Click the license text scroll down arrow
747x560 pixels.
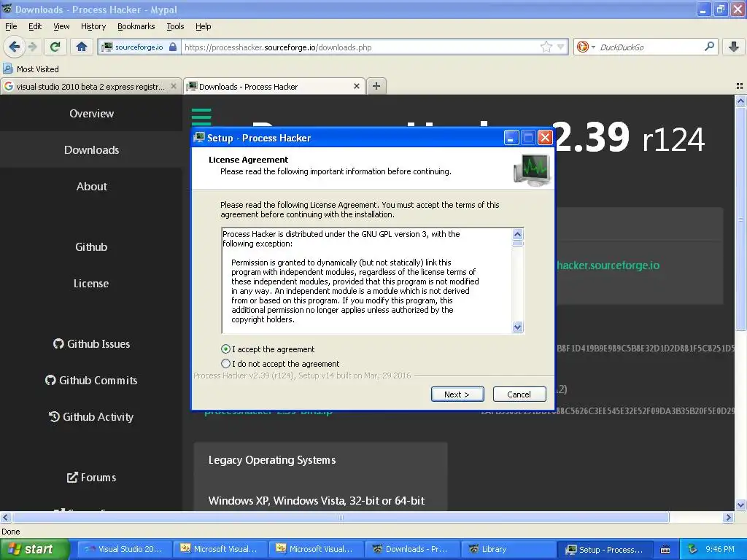(x=518, y=327)
